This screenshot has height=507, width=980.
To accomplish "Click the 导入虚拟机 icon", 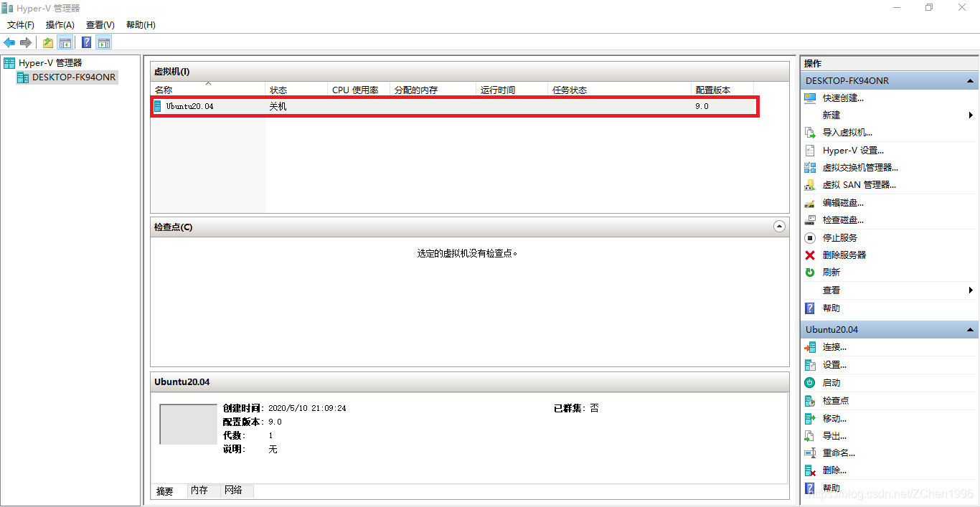I will point(810,133).
